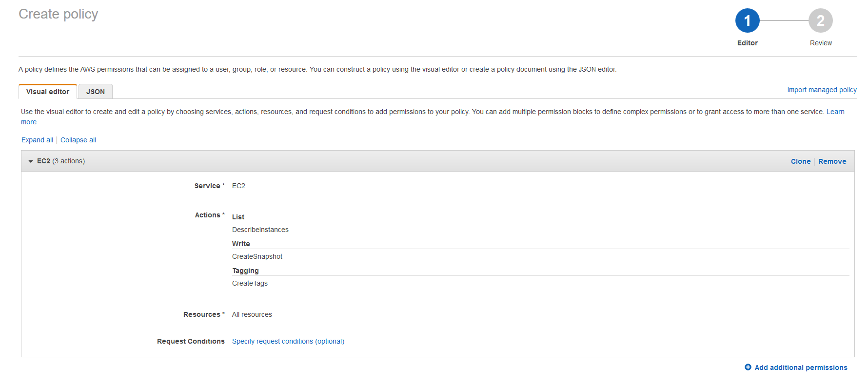This screenshot has height=387, width=868.
Task: Remove the EC2 permission block
Action: point(832,161)
